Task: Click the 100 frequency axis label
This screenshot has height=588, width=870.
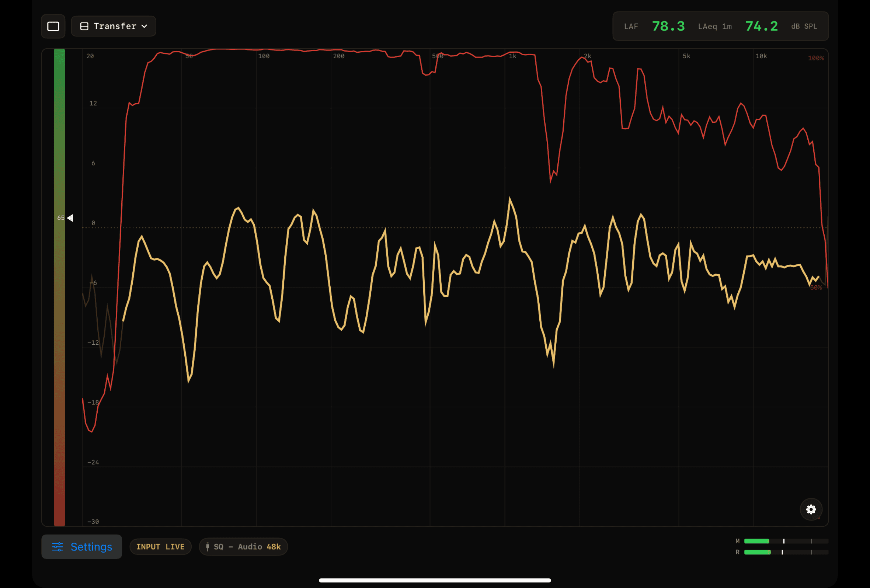Action: (x=264, y=56)
